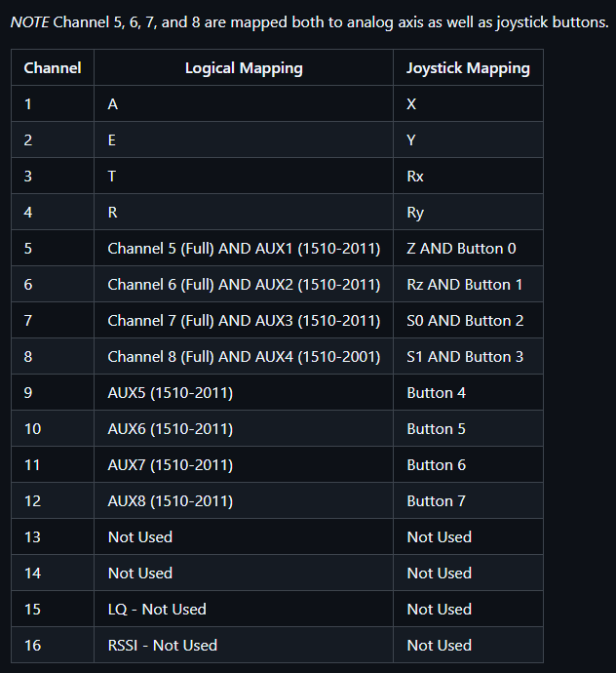
Task: Click 'Channel 7 (Full) AND AUX3' cell
Action: (x=244, y=321)
